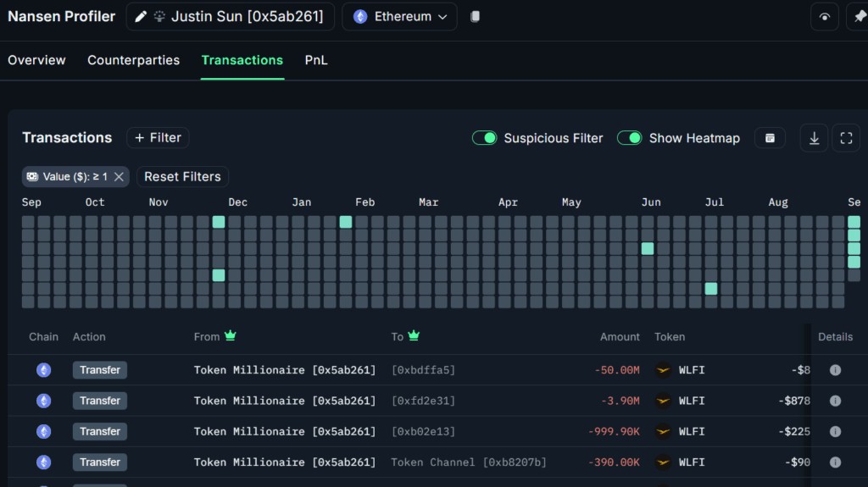This screenshot has width=868, height=487.
Task: Open Token Channel [0xb8207b] recipient
Action: tap(468, 462)
